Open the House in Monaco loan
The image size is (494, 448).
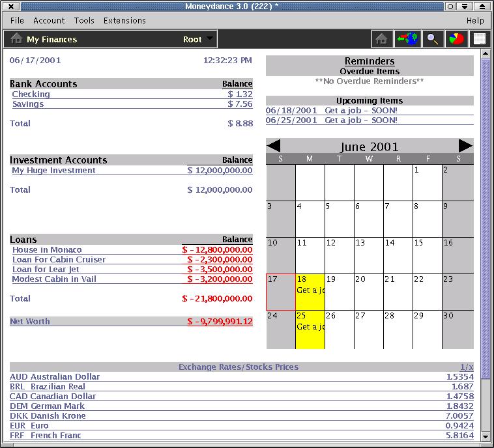pyautogui.click(x=47, y=250)
